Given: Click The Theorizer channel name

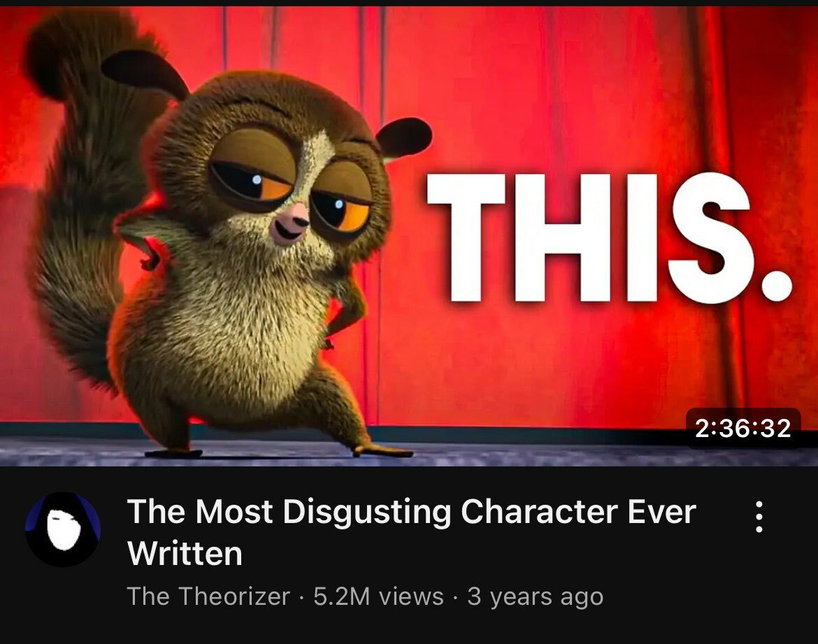Looking at the screenshot, I should point(208,596).
